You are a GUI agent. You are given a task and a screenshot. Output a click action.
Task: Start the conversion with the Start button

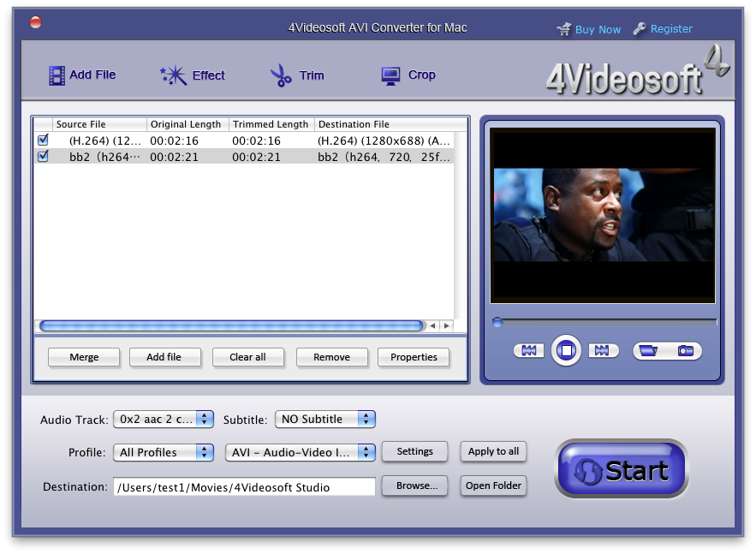(622, 469)
